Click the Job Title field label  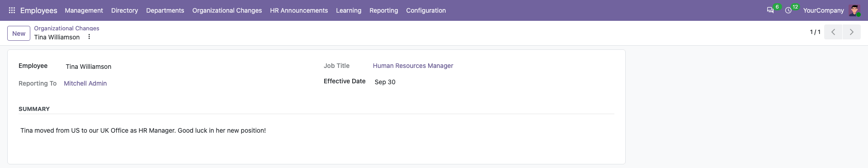336,66
